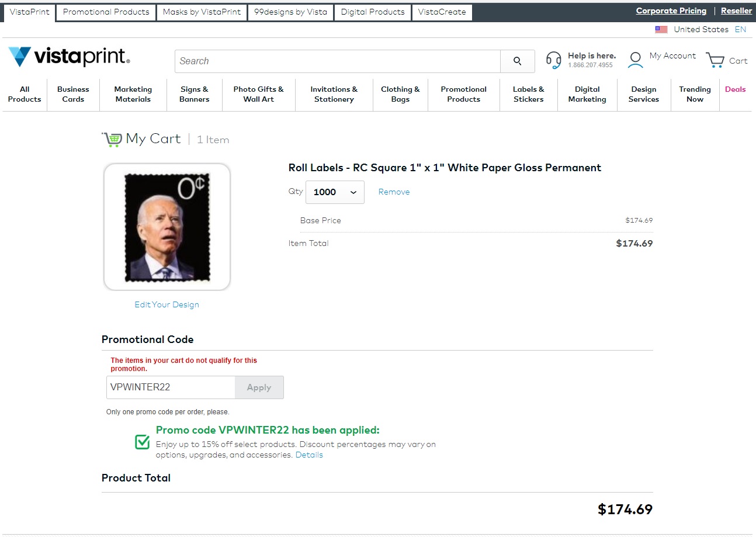Click the Vistaprint logo

click(69, 57)
